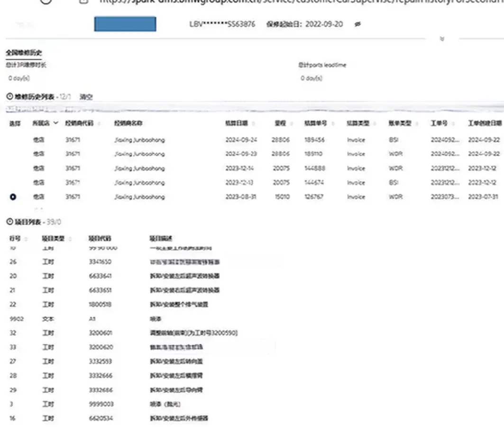Viewport: 504px width, 427px height.
Task: Sort by 结算日期 column sort icon
Action: [254, 123]
